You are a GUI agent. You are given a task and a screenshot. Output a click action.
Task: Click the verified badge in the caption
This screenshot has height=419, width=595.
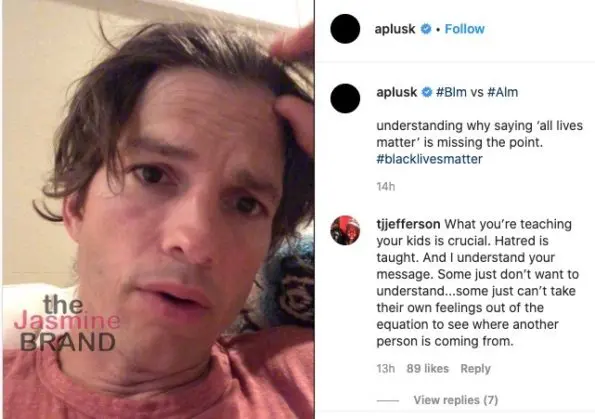click(427, 92)
